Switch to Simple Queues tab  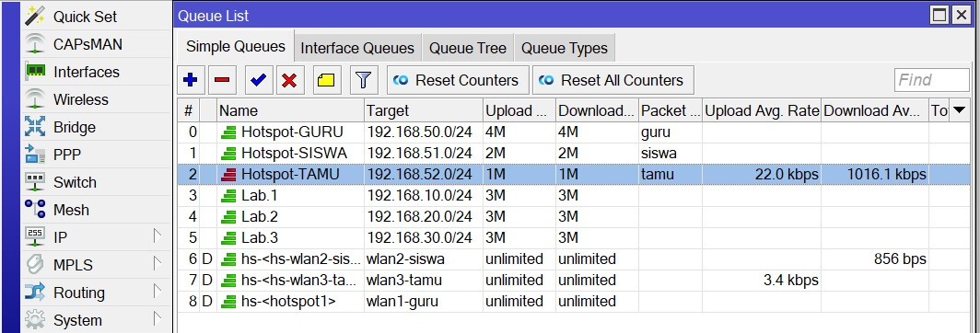click(236, 47)
